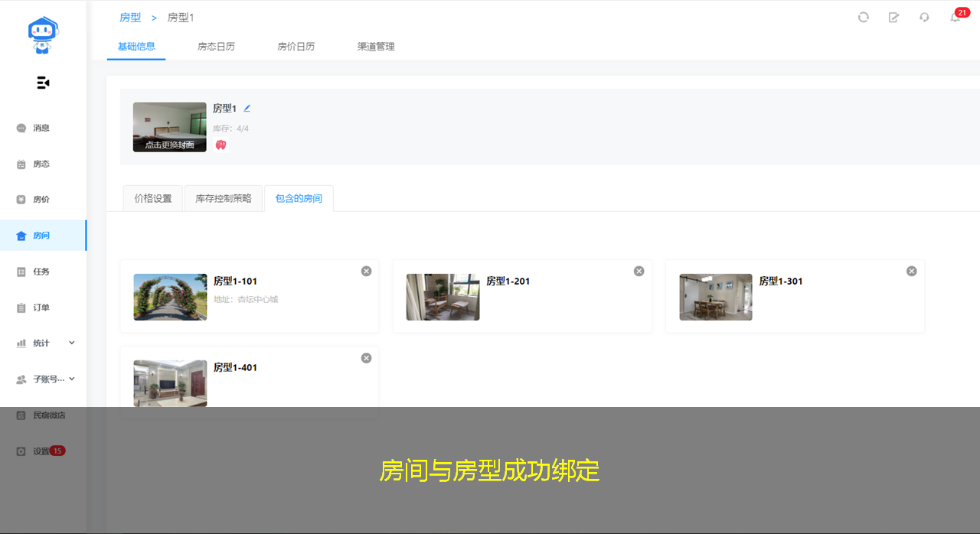This screenshot has width=980, height=534.
Task: Go to 房价 sidebar item
Action: (x=43, y=200)
